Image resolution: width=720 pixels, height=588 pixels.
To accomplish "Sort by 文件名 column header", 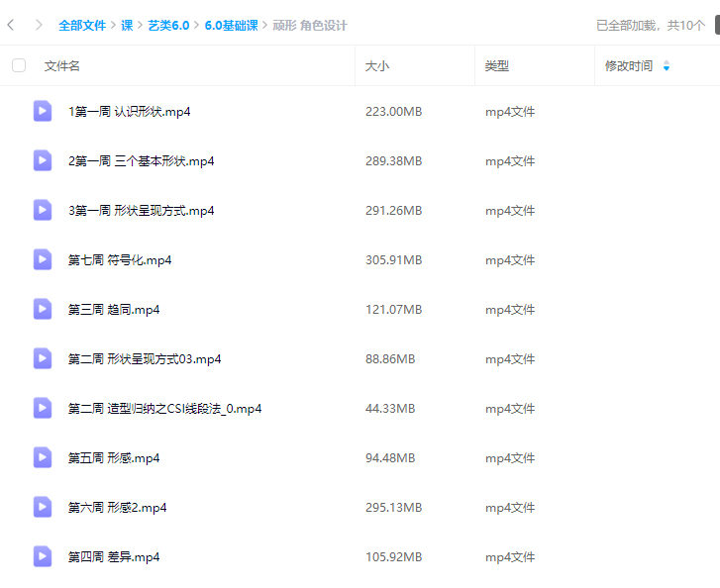I will (62, 66).
